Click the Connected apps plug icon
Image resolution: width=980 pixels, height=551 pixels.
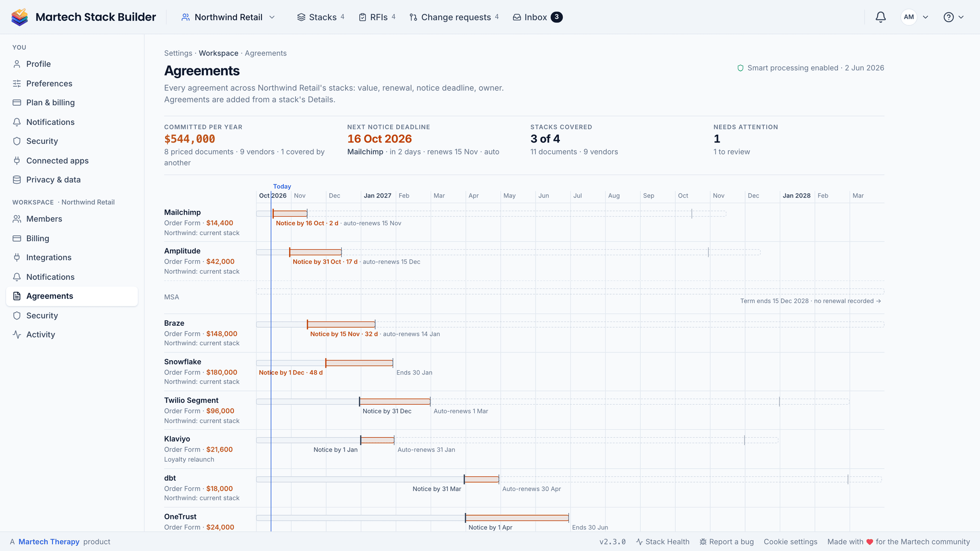pyautogui.click(x=17, y=161)
